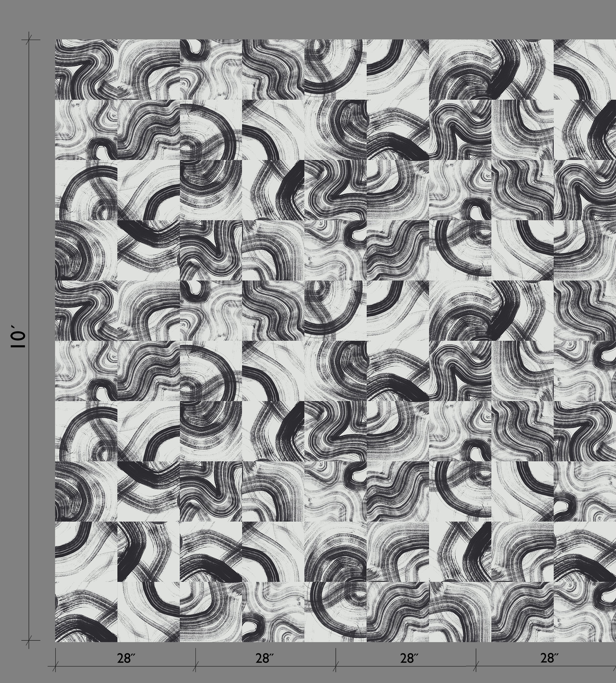Click the tick between the first and second 28″ labels

coord(196,666)
